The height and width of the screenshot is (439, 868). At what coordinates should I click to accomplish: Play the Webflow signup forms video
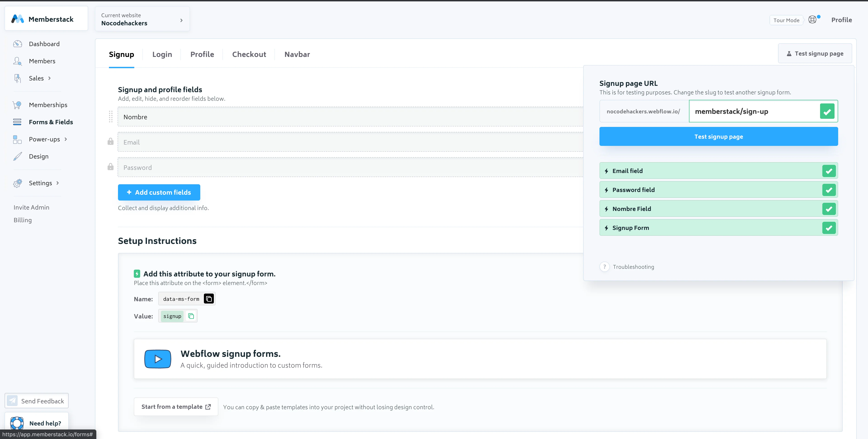pos(158,359)
